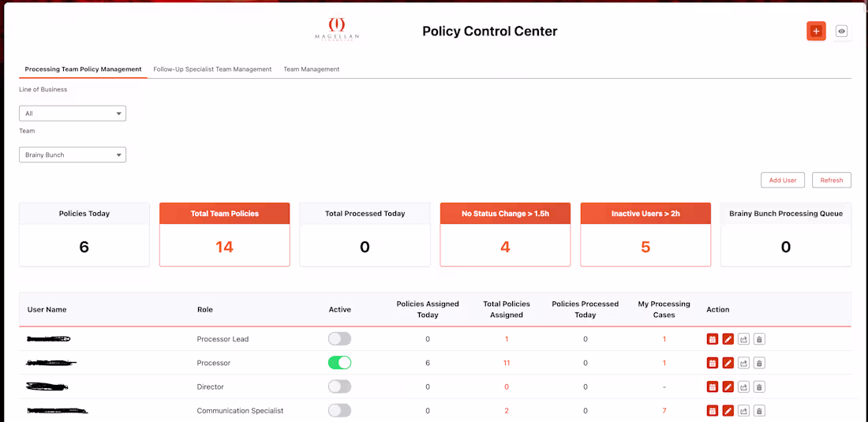
Task: Toggle Active switch for Processor Lead
Action: pyautogui.click(x=339, y=339)
